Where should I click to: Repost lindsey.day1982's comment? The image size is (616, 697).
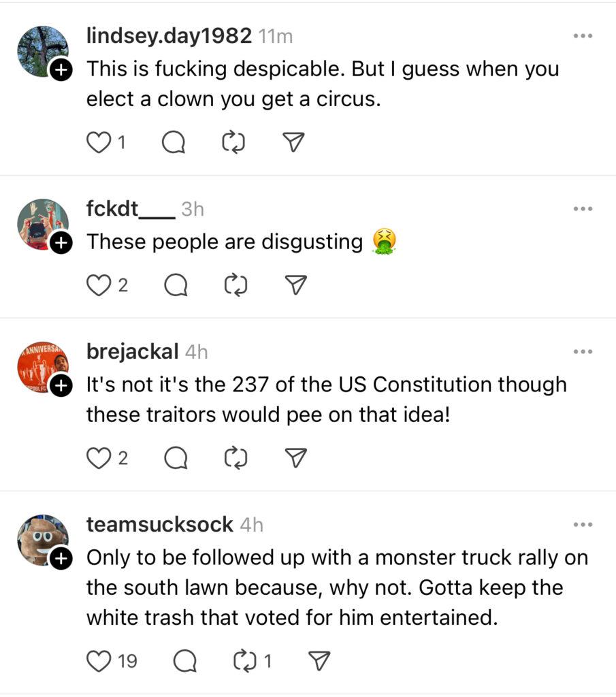[234, 142]
